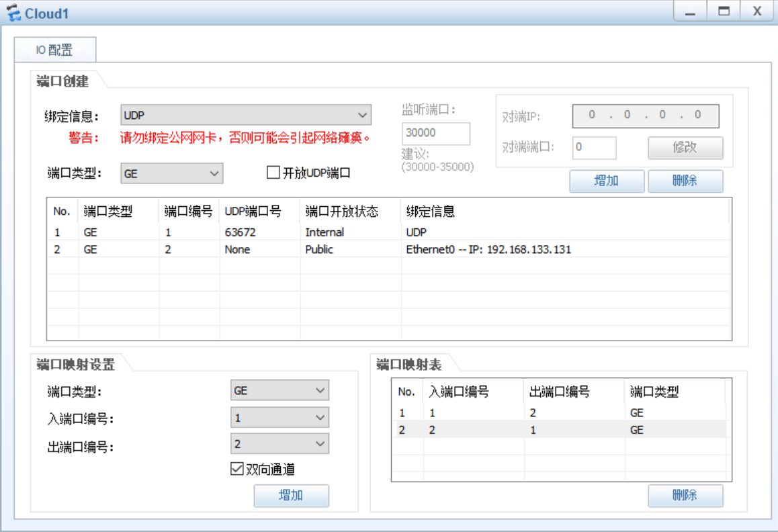Maximize the Cloud1 window
The width and height of the screenshot is (778, 532).
(x=724, y=12)
